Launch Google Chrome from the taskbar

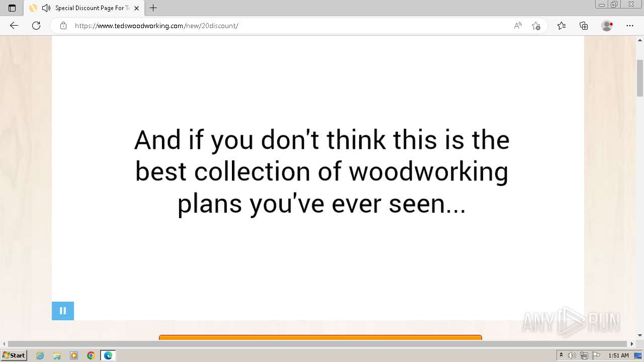click(91, 355)
